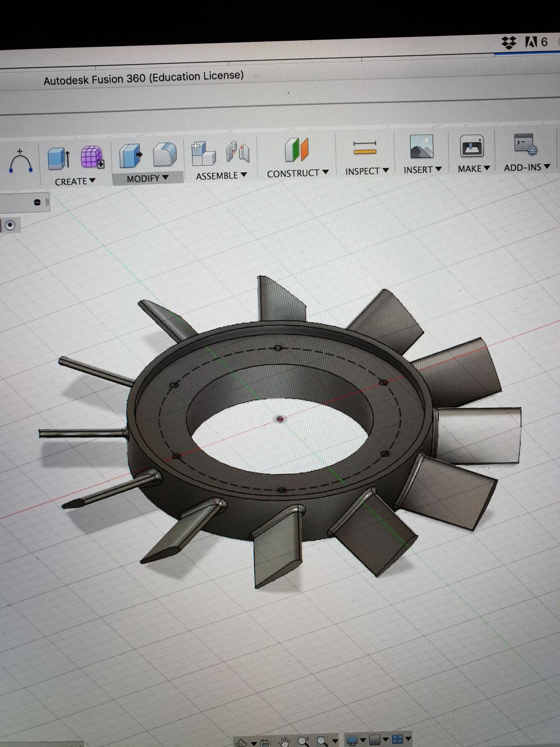Open the CREATE dropdown menu
This screenshot has height=747, width=560.
75,182
